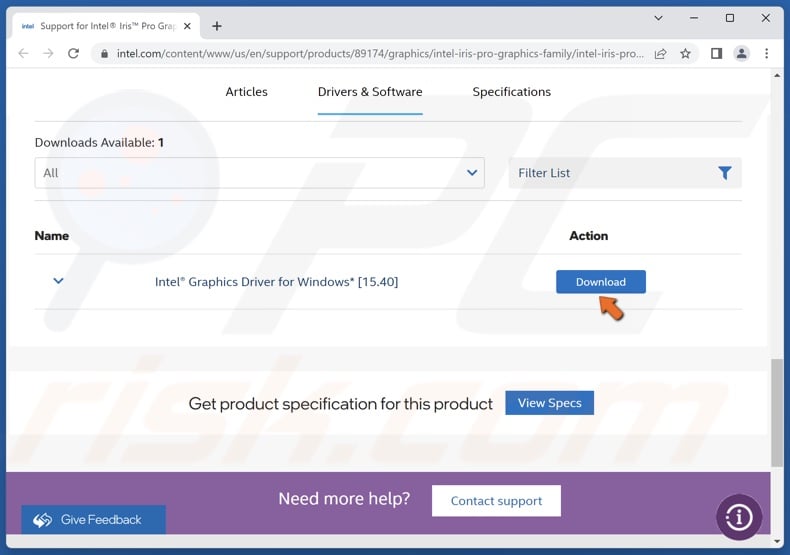Click the browser forward arrow
Viewport: 790px width, 555px height.
(x=48, y=53)
